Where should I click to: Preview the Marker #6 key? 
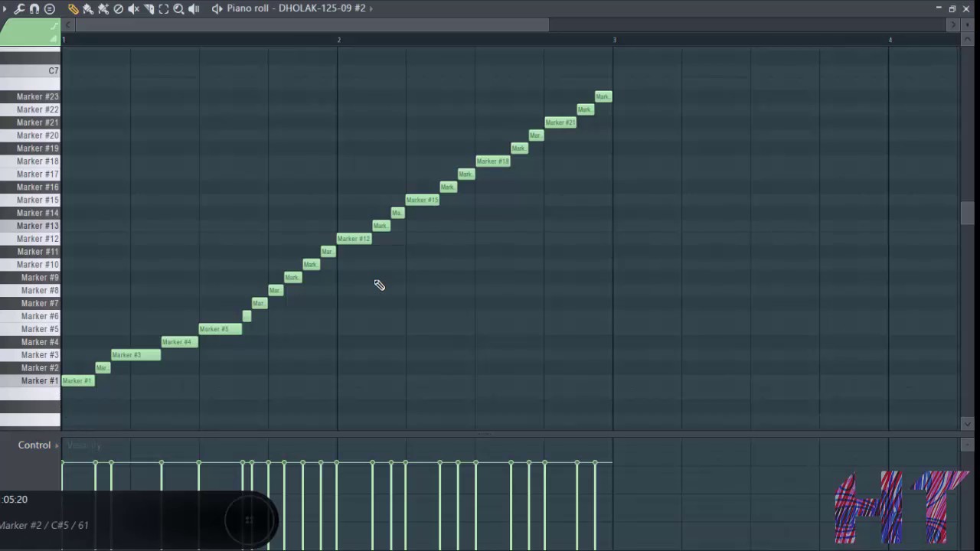[30, 316]
